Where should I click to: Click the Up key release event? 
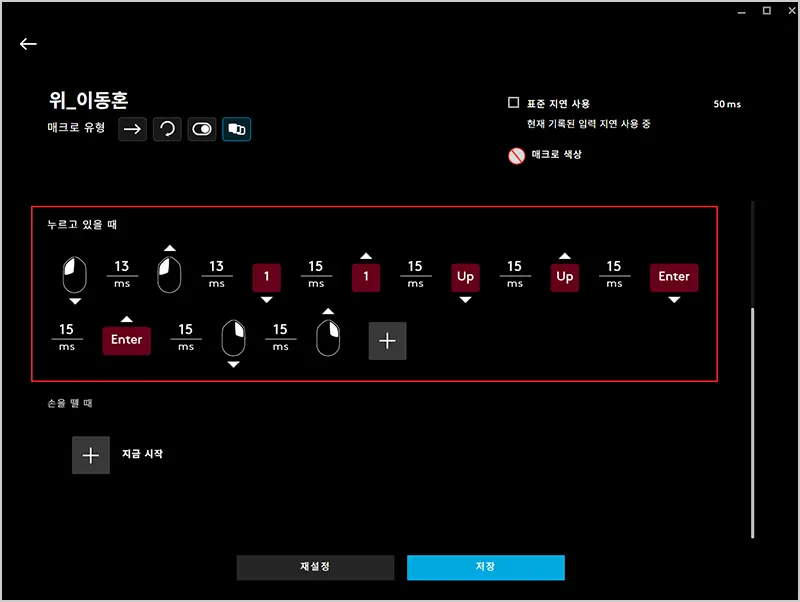564,277
